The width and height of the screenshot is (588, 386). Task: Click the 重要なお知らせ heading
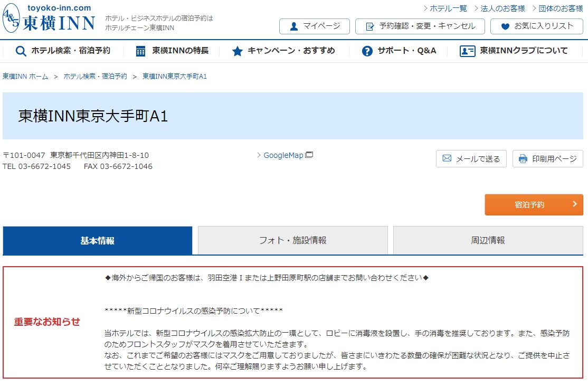pos(47,322)
